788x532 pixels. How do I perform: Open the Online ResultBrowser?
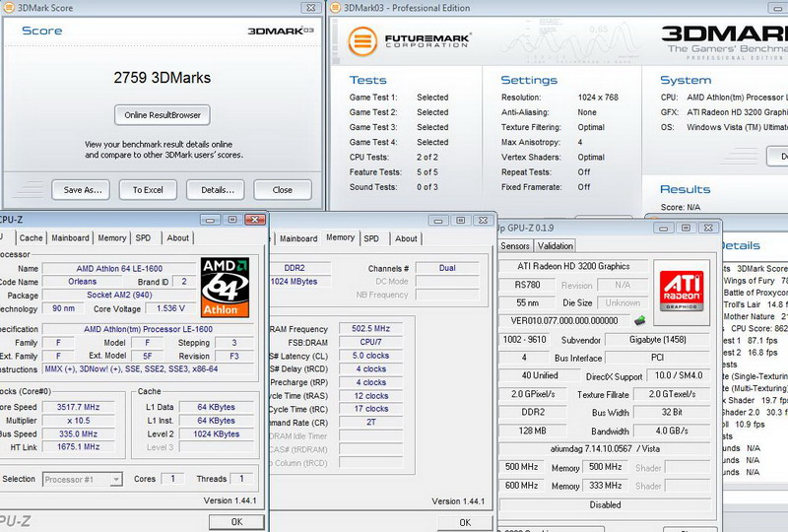(163, 115)
